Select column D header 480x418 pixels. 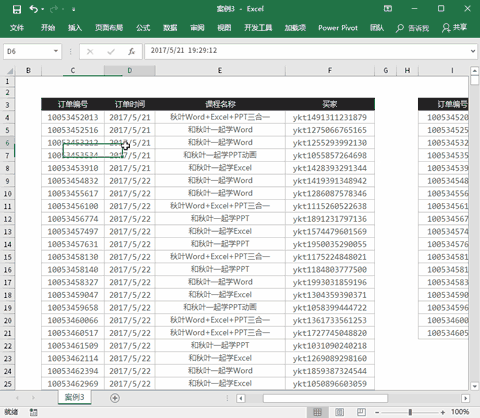pyautogui.click(x=130, y=70)
